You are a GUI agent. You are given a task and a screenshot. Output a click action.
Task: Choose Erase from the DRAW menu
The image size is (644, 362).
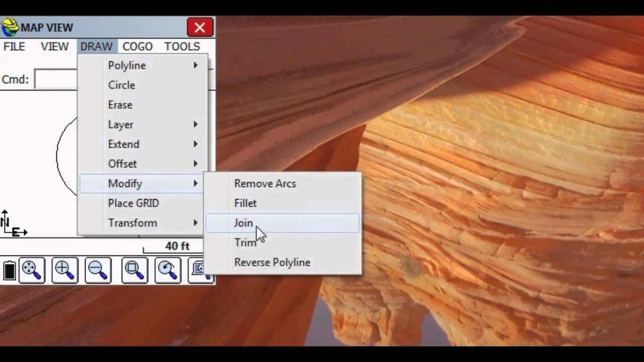[142, 105]
